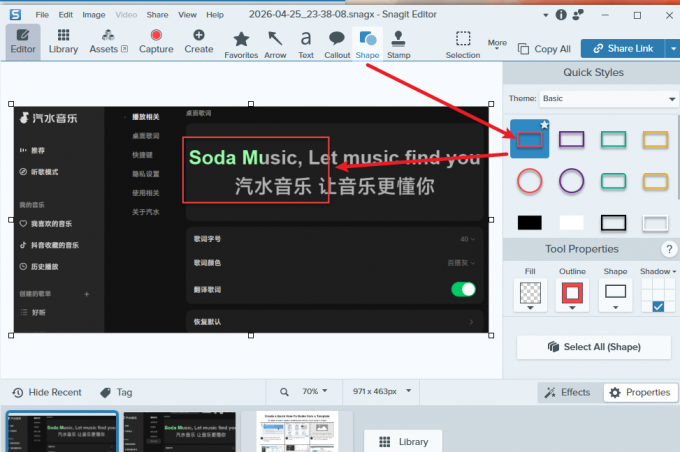Viewport: 680px width, 452px height.
Task: Open the Shape type dropdown
Action: (x=615, y=296)
